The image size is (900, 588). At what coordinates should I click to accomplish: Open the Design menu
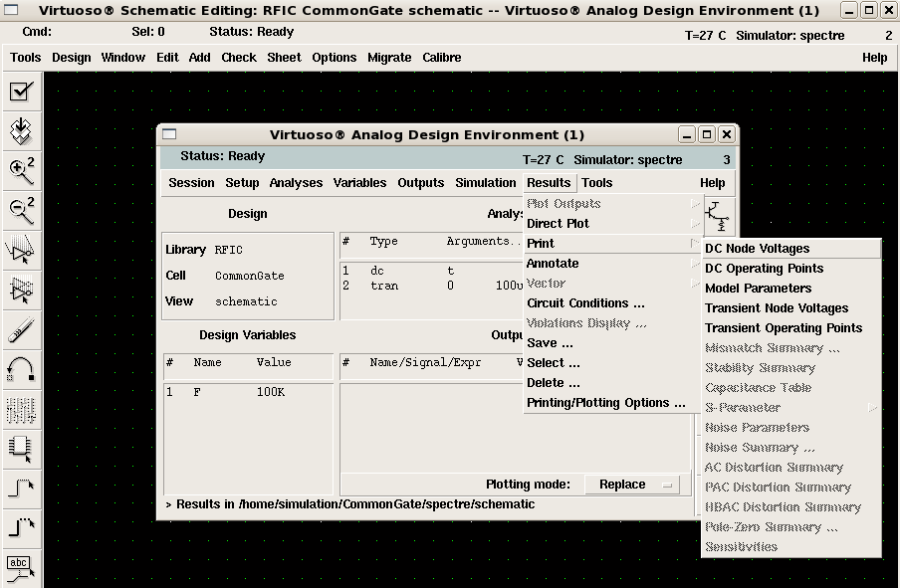pos(71,58)
